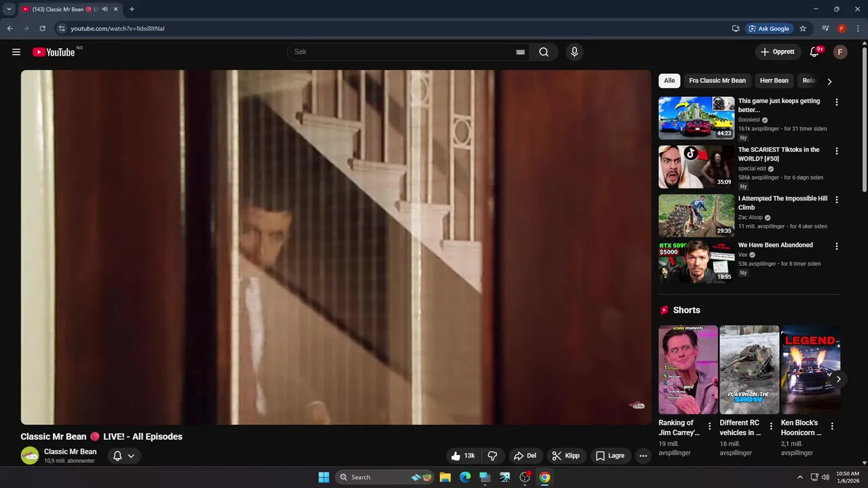Toggle the channel notification bell dropdown

click(x=124, y=455)
